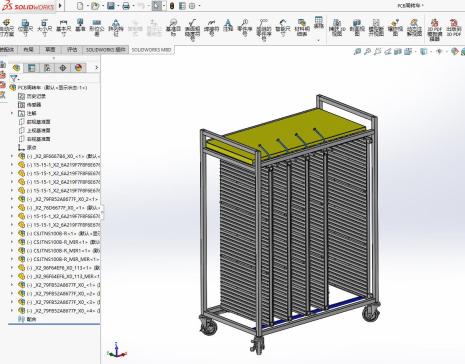The height and width of the screenshot is (364, 465).
Task: Select the 注释 note tool
Action: (228, 26)
